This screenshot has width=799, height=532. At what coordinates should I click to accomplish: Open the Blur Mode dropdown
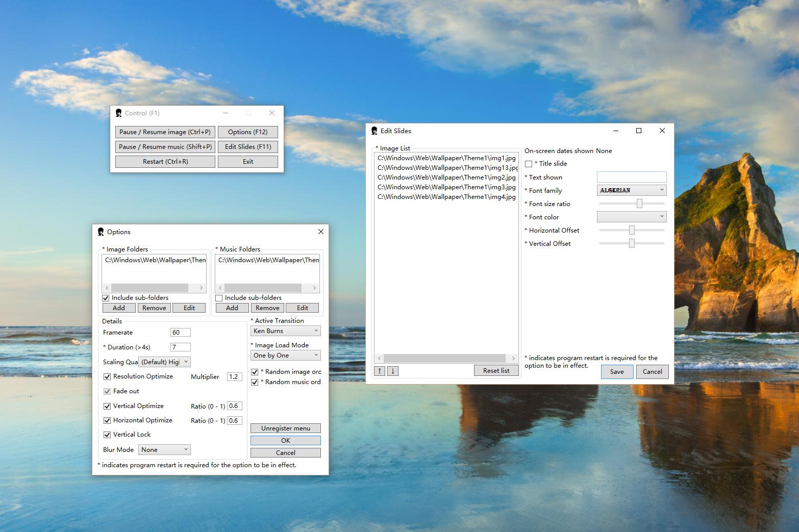(164, 449)
